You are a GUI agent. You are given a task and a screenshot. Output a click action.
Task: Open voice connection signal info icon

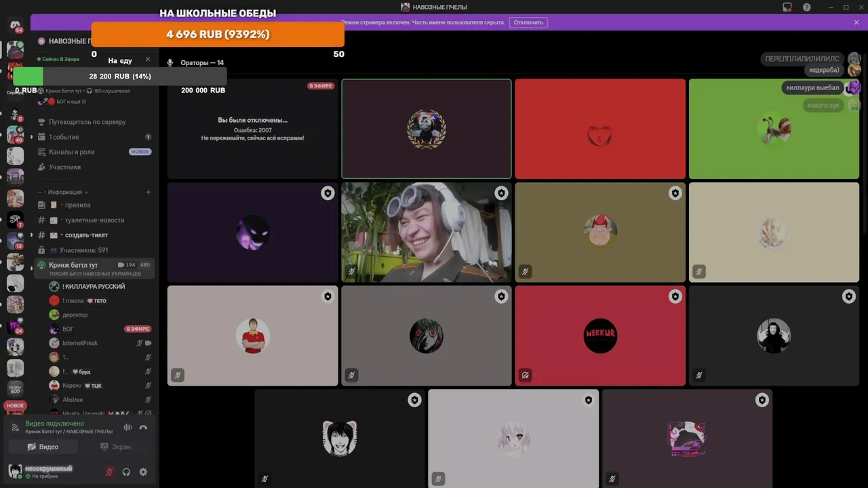14,428
